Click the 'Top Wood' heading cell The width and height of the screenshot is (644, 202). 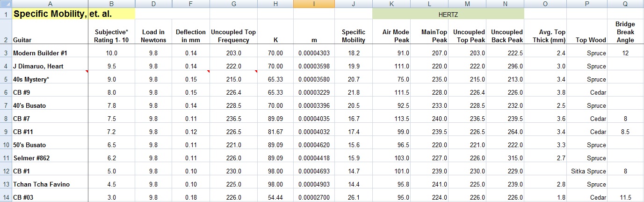pos(587,32)
